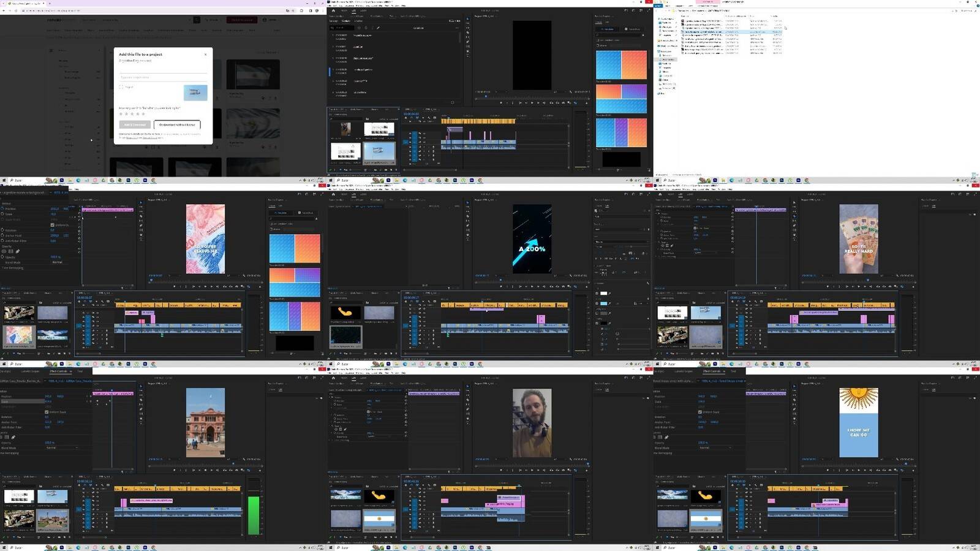The height and width of the screenshot is (551, 980).
Task: Click the Home icon in Premiere with black preview
Action: pos(333,10)
